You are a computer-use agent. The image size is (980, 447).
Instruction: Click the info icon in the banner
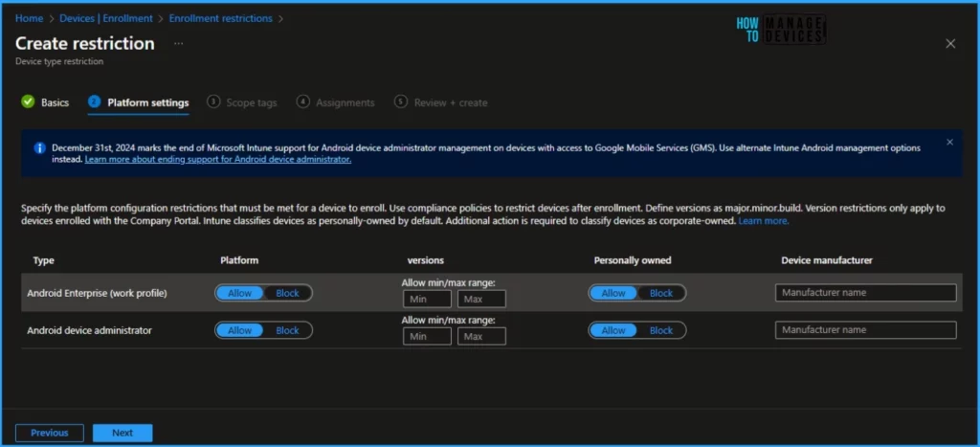[x=39, y=148]
